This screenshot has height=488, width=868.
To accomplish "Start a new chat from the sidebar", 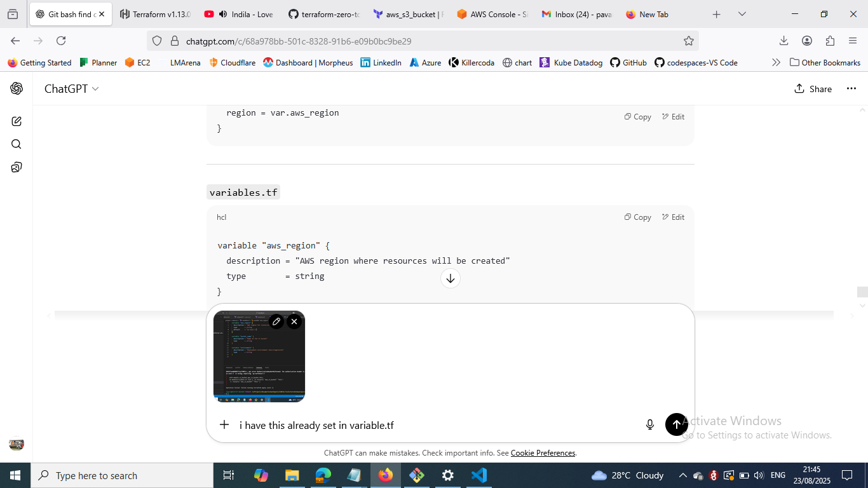I will (x=17, y=121).
